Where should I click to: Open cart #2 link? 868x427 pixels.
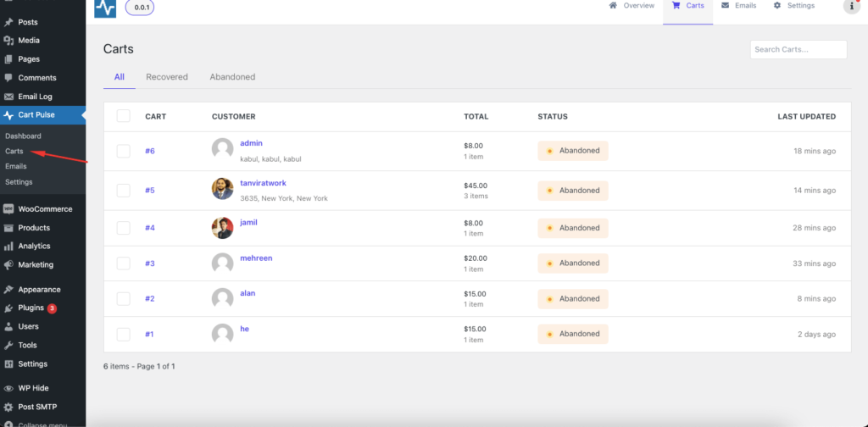tap(150, 299)
